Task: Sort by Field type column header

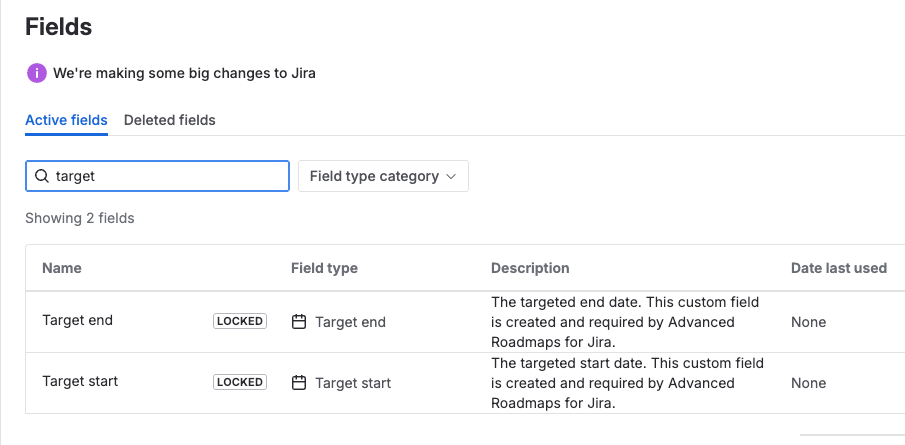Action: [324, 268]
